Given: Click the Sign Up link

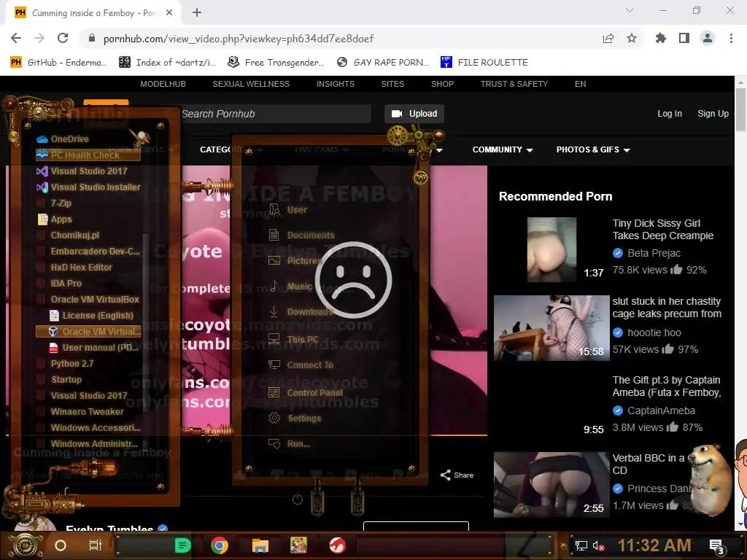Looking at the screenshot, I should coord(713,113).
